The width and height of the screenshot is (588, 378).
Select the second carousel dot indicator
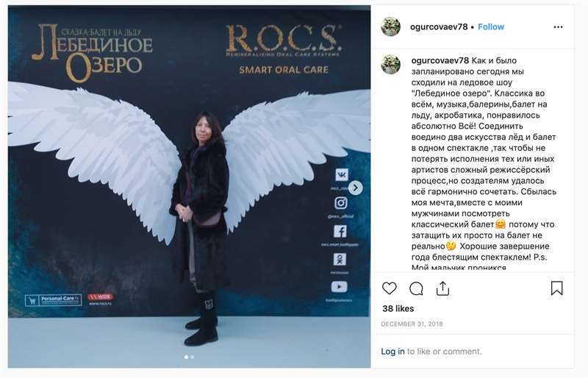193,357
